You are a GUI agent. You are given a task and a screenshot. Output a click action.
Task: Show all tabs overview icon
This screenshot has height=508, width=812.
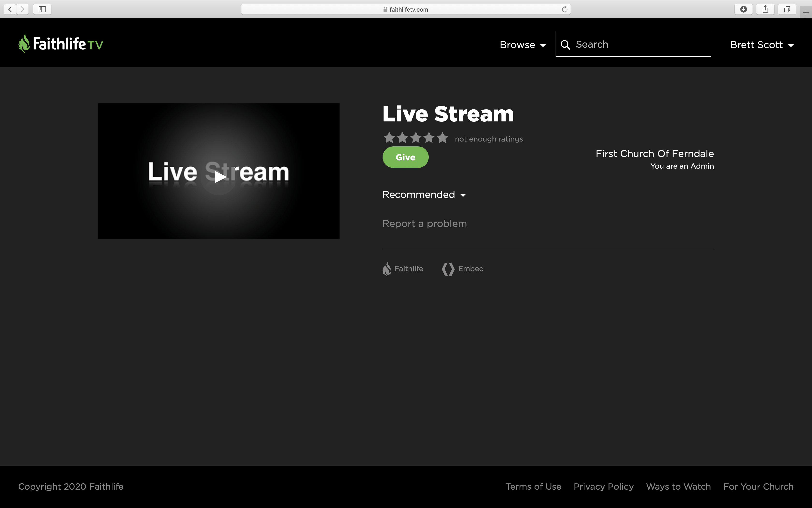pyautogui.click(x=787, y=9)
